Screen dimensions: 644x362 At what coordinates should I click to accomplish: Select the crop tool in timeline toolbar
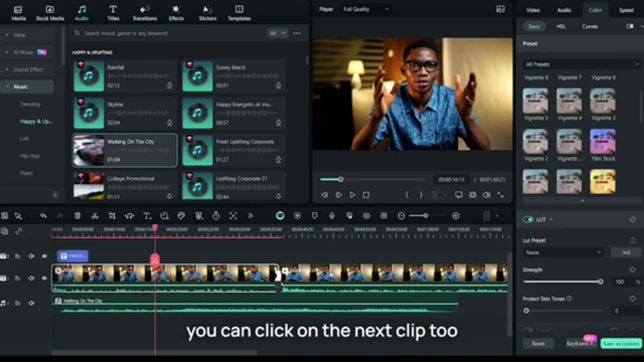click(112, 216)
